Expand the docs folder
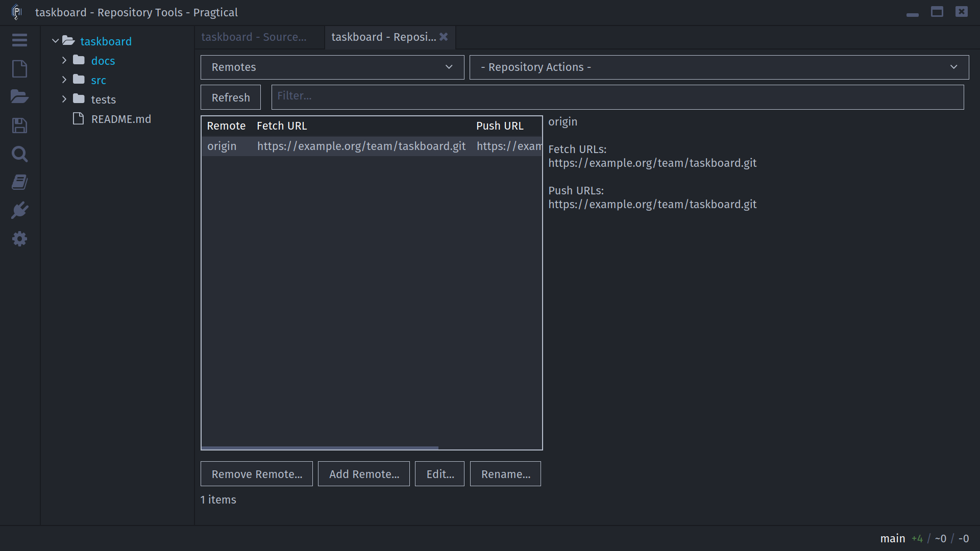 coord(64,60)
